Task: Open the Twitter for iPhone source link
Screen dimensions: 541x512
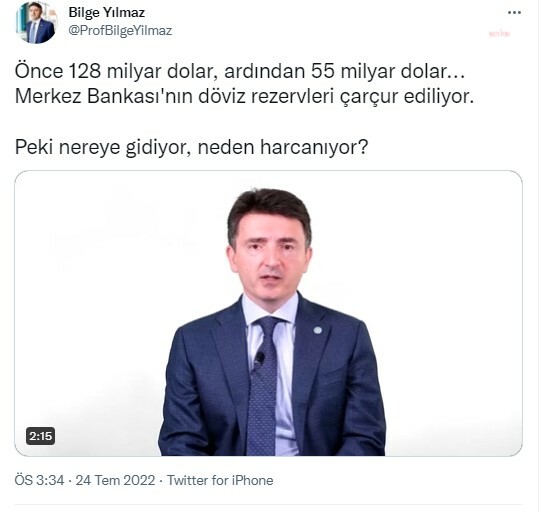Action: pyautogui.click(x=220, y=481)
